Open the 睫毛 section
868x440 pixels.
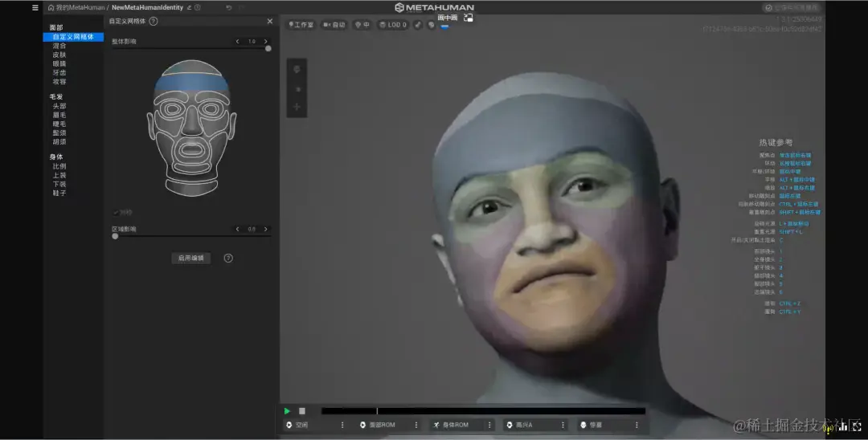click(x=59, y=124)
